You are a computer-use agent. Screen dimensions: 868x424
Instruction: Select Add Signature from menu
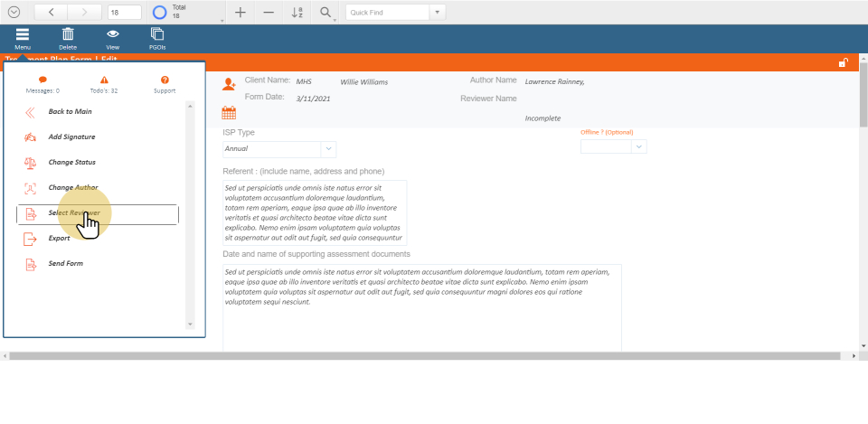point(71,137)
